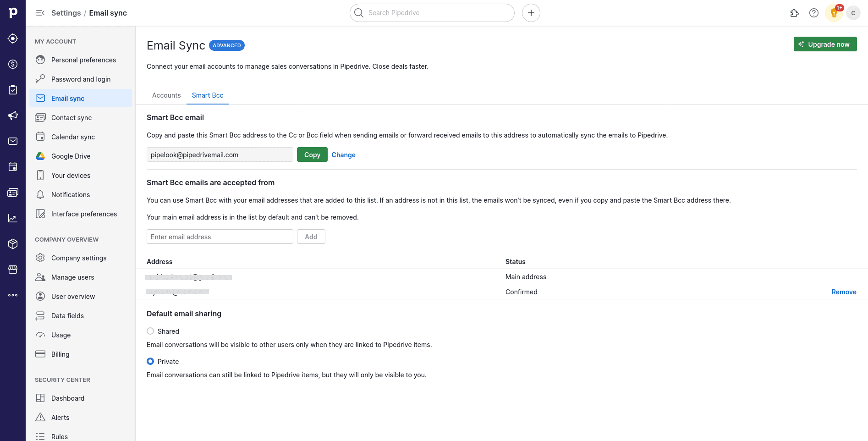Viewport: 868px width, 441px height.
Task: Click the Pipedrive logo icon
Action: 13,13
